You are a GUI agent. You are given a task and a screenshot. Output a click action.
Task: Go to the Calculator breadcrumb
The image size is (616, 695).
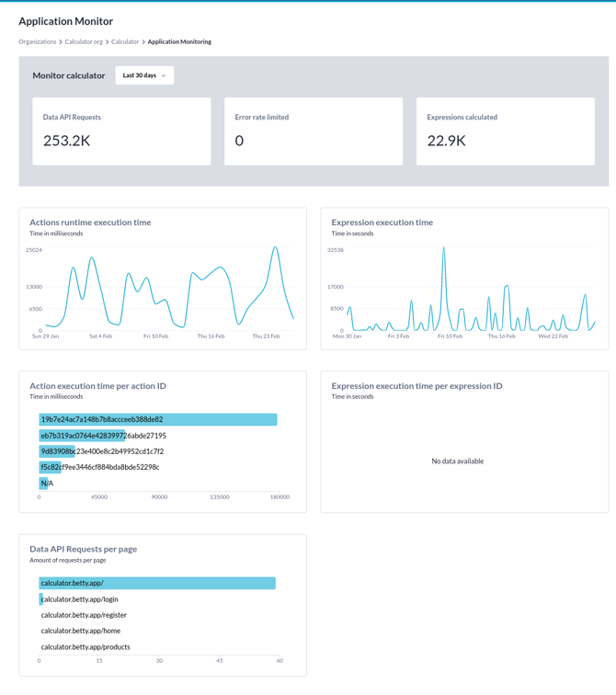click(x=125, y=41)
